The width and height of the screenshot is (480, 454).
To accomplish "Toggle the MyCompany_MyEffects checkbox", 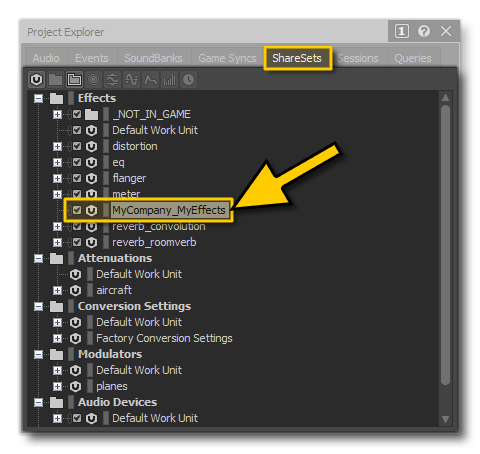I will pos(77,210).
